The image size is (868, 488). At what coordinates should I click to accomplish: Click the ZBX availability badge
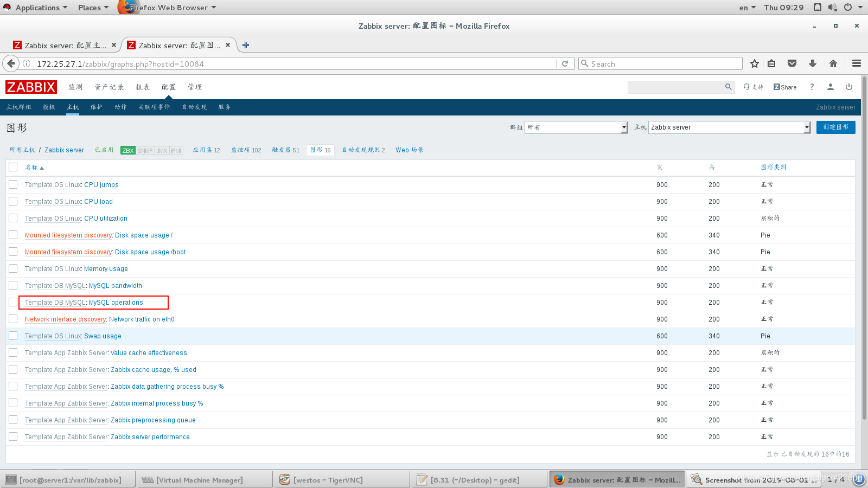click(x=128, y=150)
